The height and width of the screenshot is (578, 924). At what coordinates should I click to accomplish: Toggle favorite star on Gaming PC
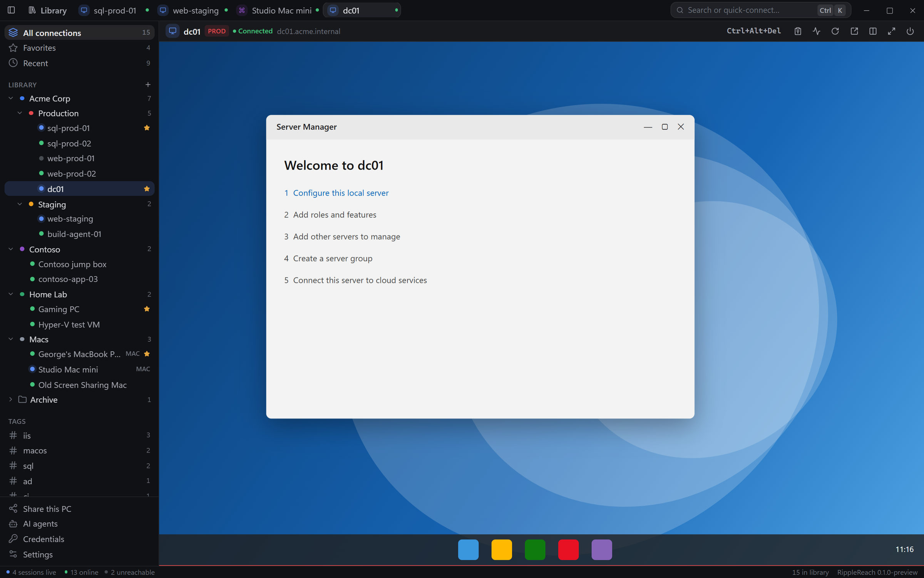click(147, 309)
